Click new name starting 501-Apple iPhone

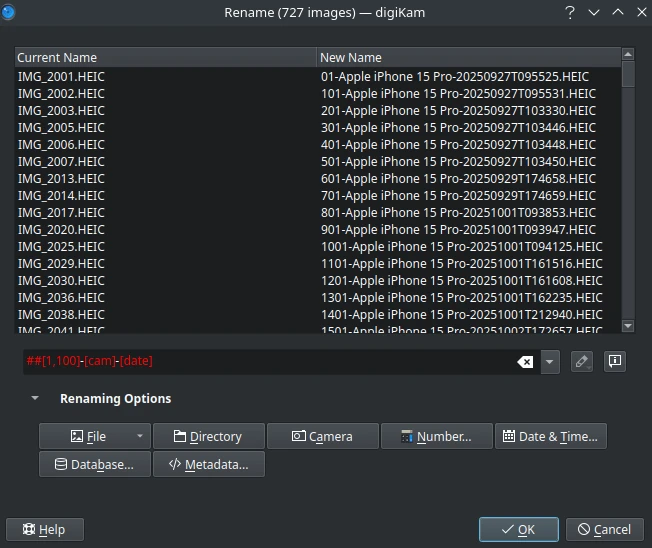point(458,162)
